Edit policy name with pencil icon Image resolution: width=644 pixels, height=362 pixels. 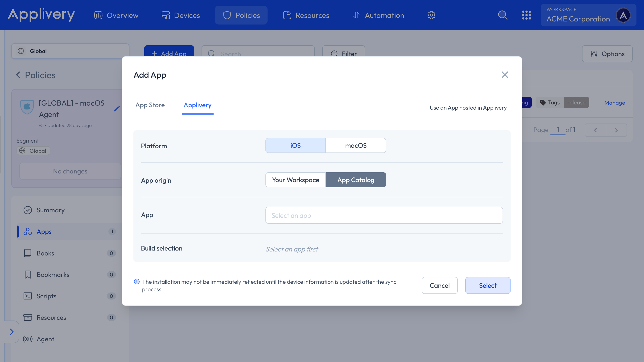click(117, 108)
